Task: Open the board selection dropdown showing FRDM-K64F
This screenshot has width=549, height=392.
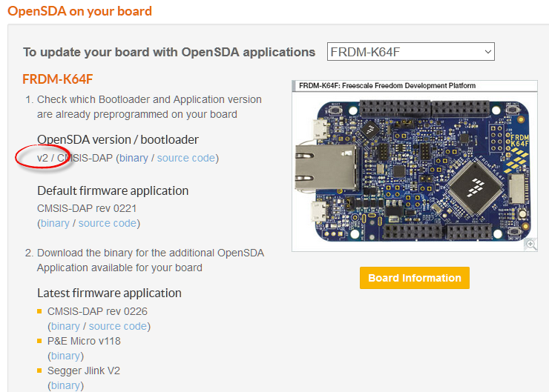Action: [x=410, y=52]
